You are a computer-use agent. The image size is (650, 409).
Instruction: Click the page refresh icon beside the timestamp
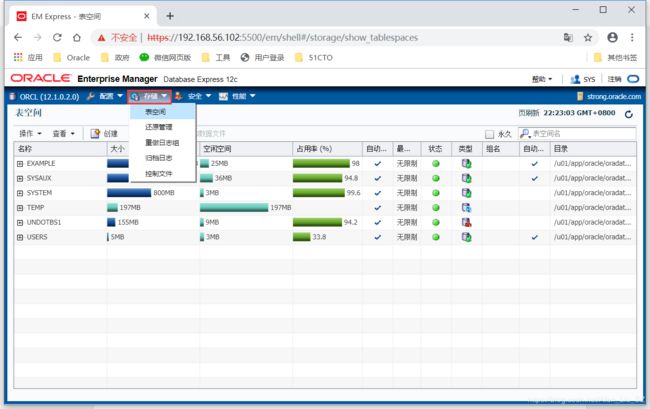coord(629,114)
